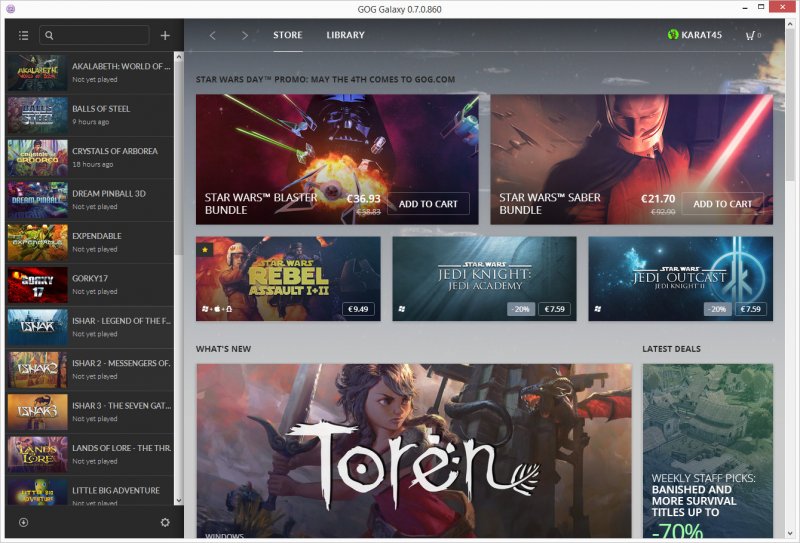Switch to the LIBRARY tab
This screenshot has height=543, width=800.
(x=345, y=35)
